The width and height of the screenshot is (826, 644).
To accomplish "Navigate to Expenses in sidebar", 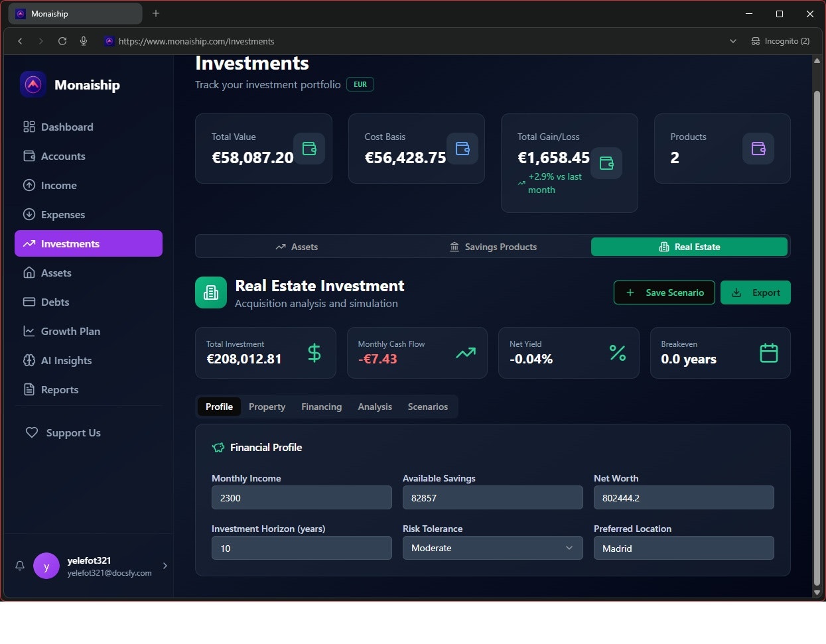I will [x=88, y=214].
